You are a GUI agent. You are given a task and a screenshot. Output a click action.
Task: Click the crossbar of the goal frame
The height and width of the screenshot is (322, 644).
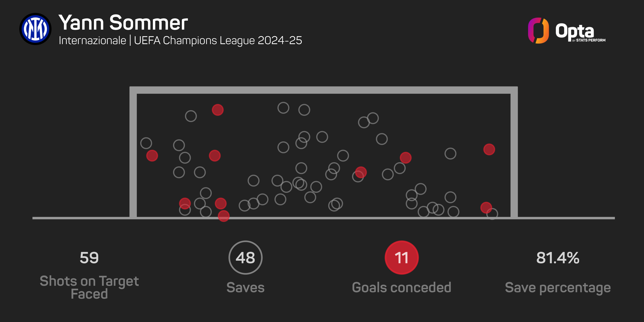(x=323, y=90)
